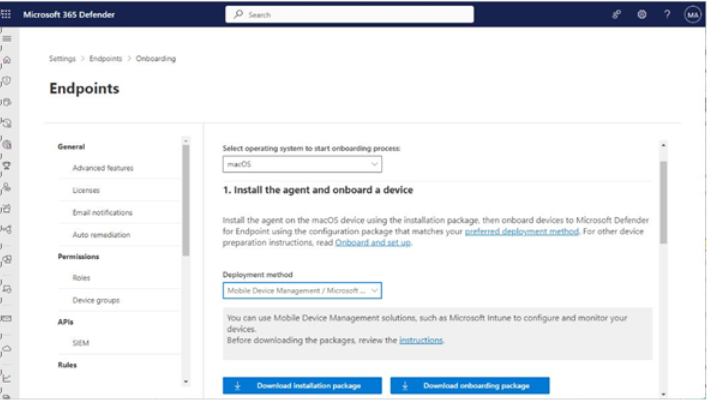This screenshot has width=709, height=402.
Task: Select Device groups under Permissions
Action: [x=96, y=300]
